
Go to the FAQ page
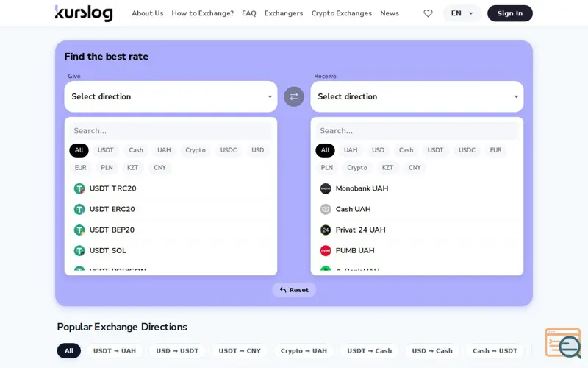249,13
